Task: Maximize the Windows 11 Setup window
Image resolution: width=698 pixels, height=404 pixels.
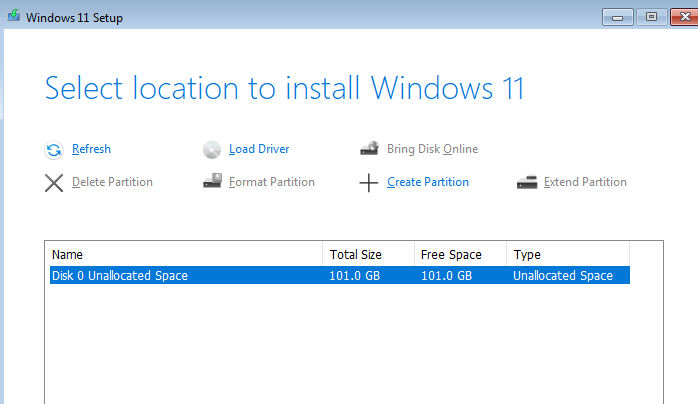Action: click(x=651, y=17)
